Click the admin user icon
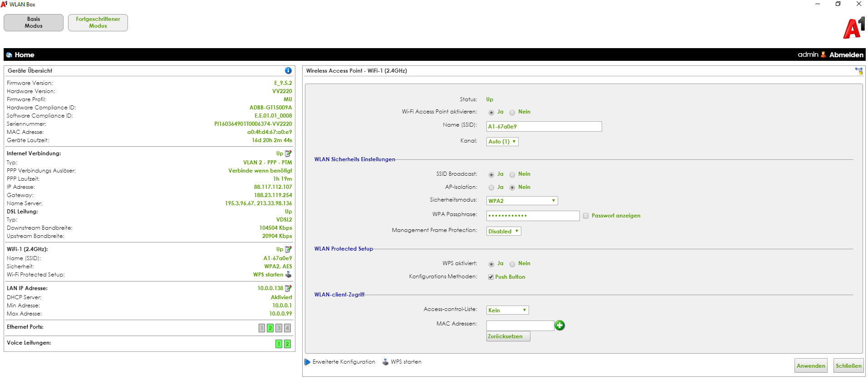 point(824,54)
